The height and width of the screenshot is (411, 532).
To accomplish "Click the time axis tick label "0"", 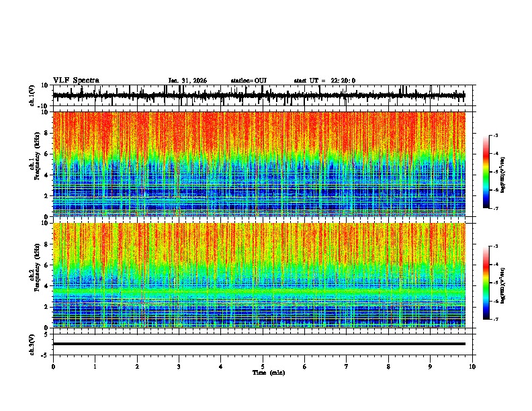I will [x=53, y=367].
